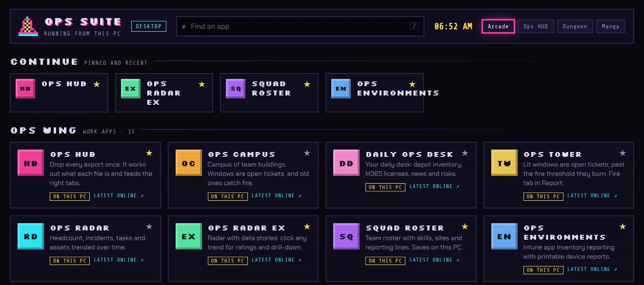Image resolution: width=644 pixels, height=285 pixels.
Task: Open Latest Online link for Ops Hub
Action: 119,196
